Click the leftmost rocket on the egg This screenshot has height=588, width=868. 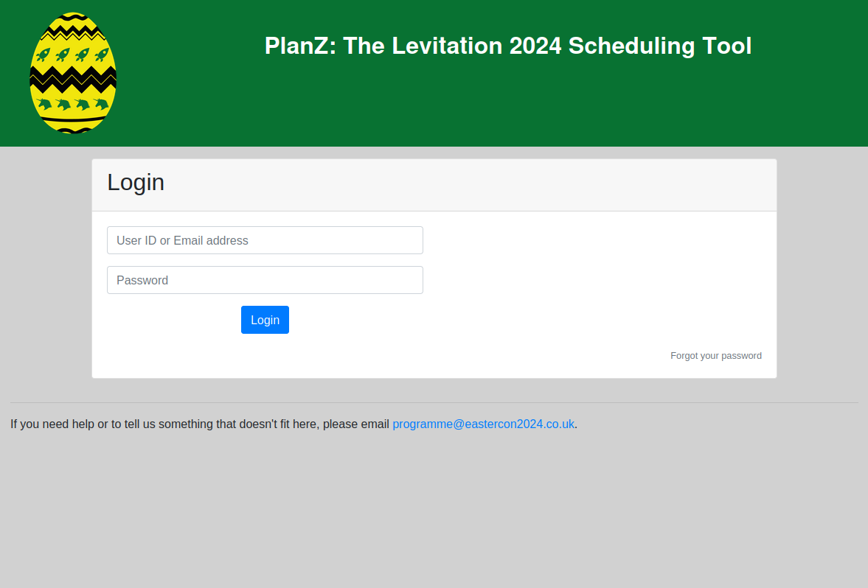click(x=44, y=55)
